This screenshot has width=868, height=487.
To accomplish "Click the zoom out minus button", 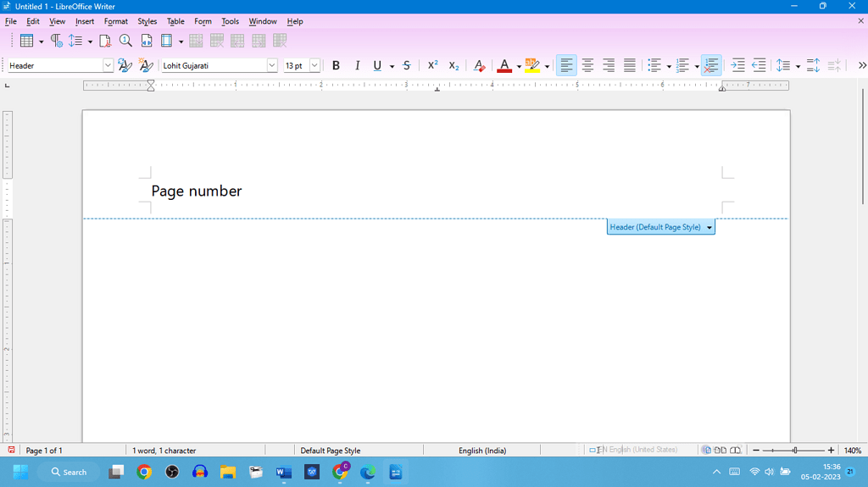I will [x=756, y=451].
